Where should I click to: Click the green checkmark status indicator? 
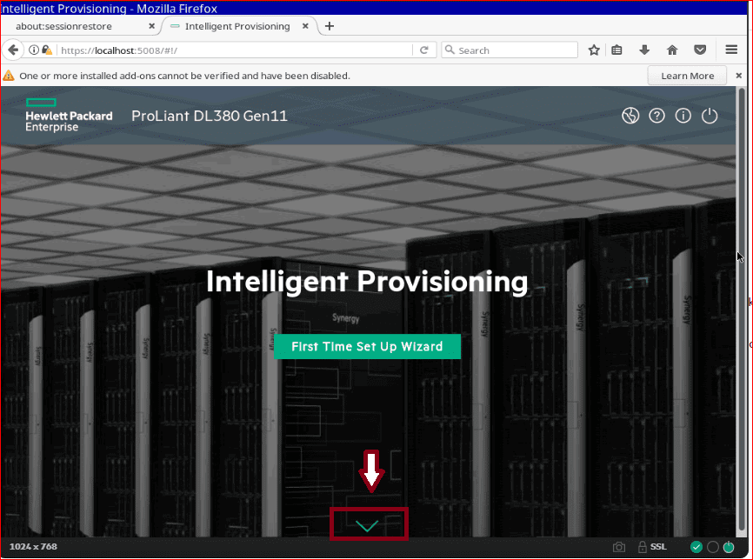coord(696,547)
